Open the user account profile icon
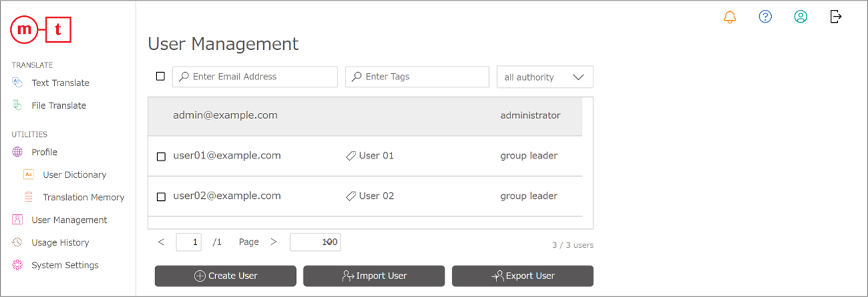The image size is (868, 297). point(801,17)
